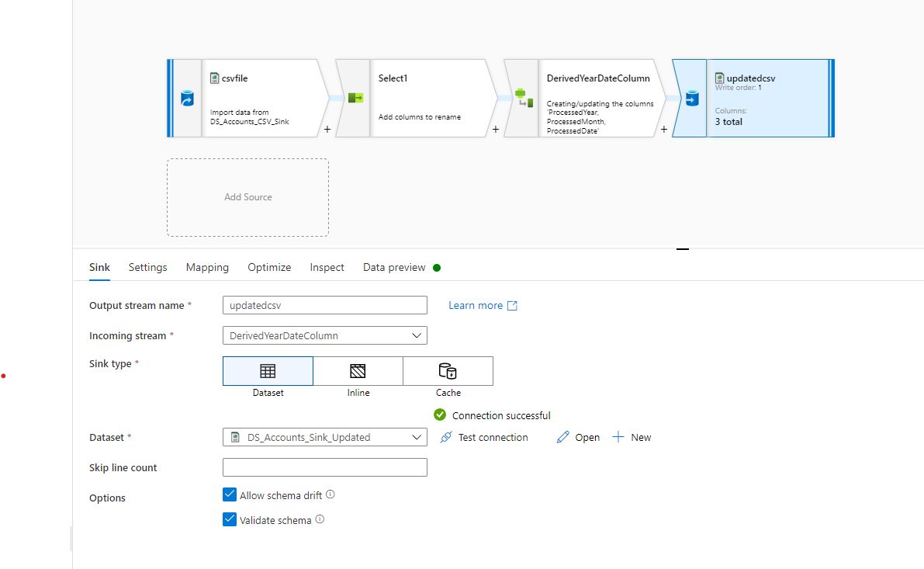Open the Data preview tab

[393, 267]
